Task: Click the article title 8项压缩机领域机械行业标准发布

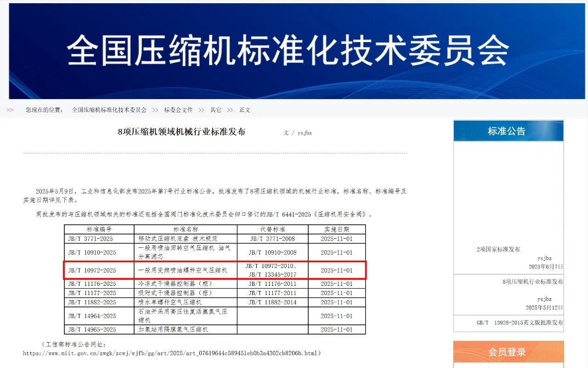Action: click(181, 132)
